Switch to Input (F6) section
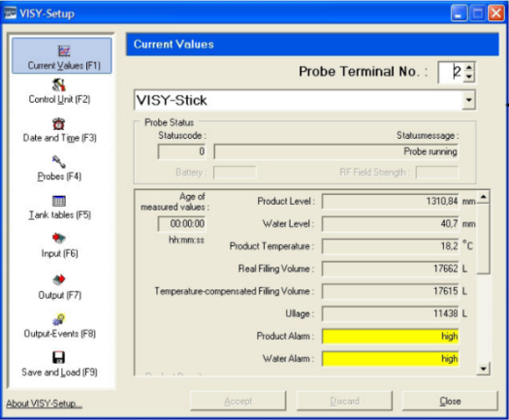Image resolution: width=509 pixels, height=420 pixels. tap(60, 253)
